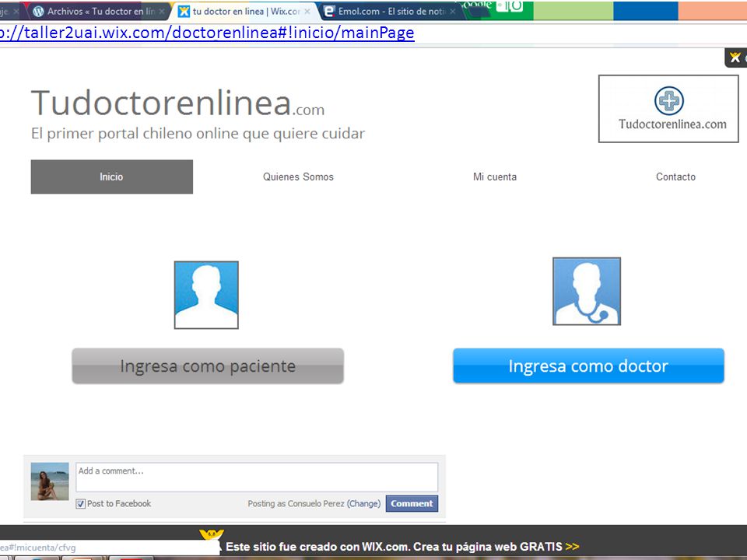Click the Tudoctorenlinea.com site title heading
The height and width of the screenshot is (560, 747).
[x=177, y=103]
